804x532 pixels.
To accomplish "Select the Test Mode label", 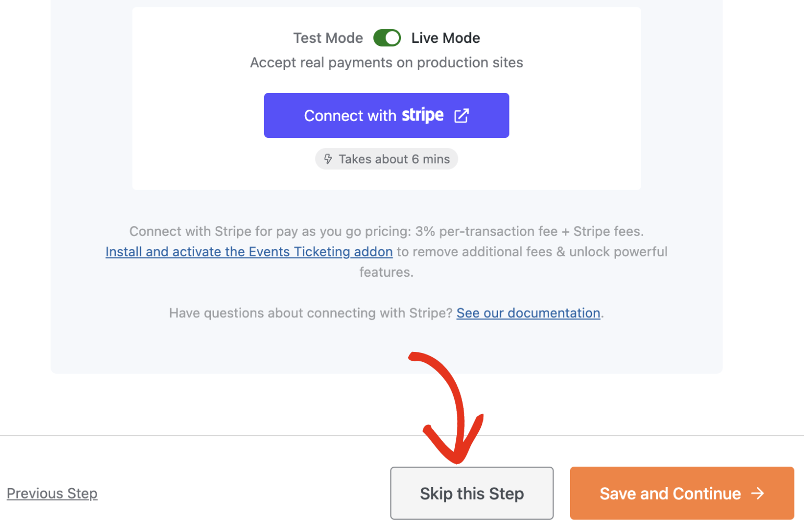I will coord(328,38).
